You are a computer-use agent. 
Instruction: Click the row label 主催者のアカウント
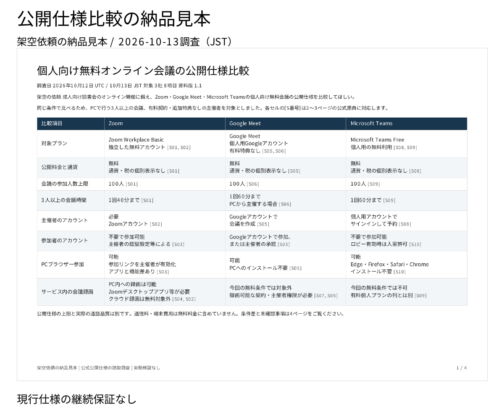[71, 220]
